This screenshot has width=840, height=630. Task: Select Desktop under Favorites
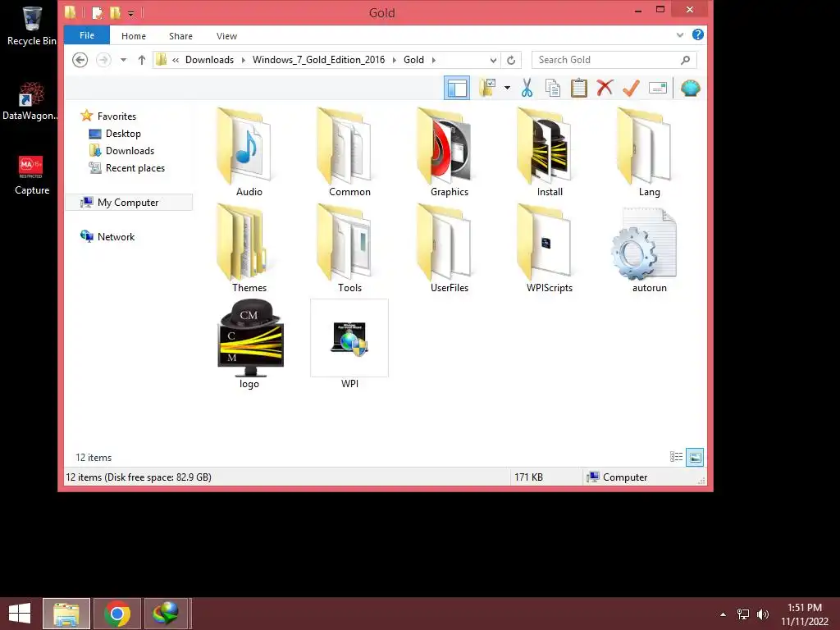click(x=115, y=134)
